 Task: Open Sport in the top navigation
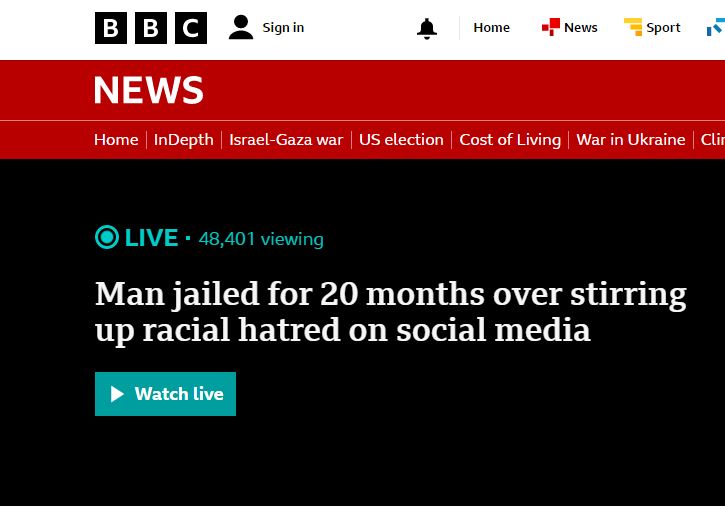coord(663,27)
